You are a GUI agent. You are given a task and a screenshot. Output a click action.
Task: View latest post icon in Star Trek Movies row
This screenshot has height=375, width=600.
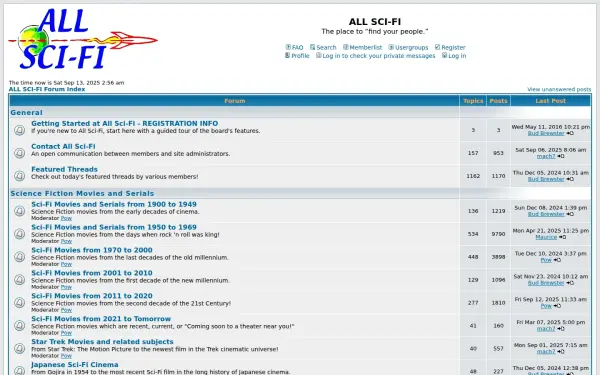561,352
